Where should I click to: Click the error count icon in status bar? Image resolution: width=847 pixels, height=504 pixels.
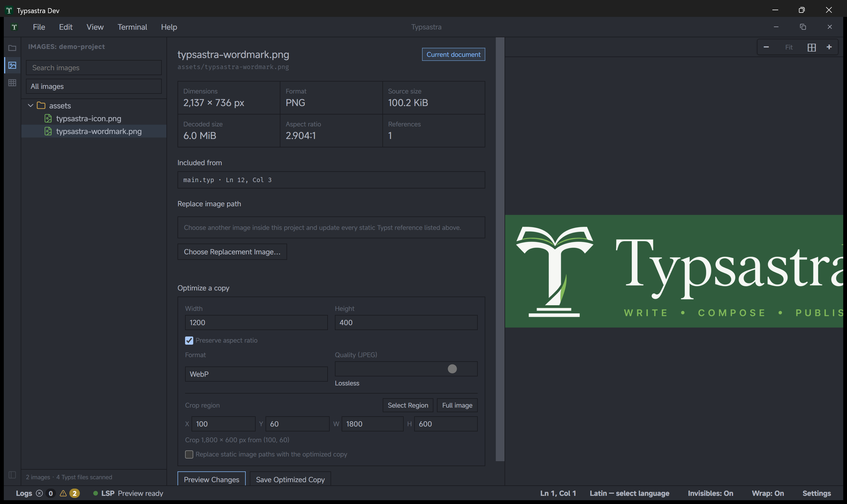tap(39, 493)
